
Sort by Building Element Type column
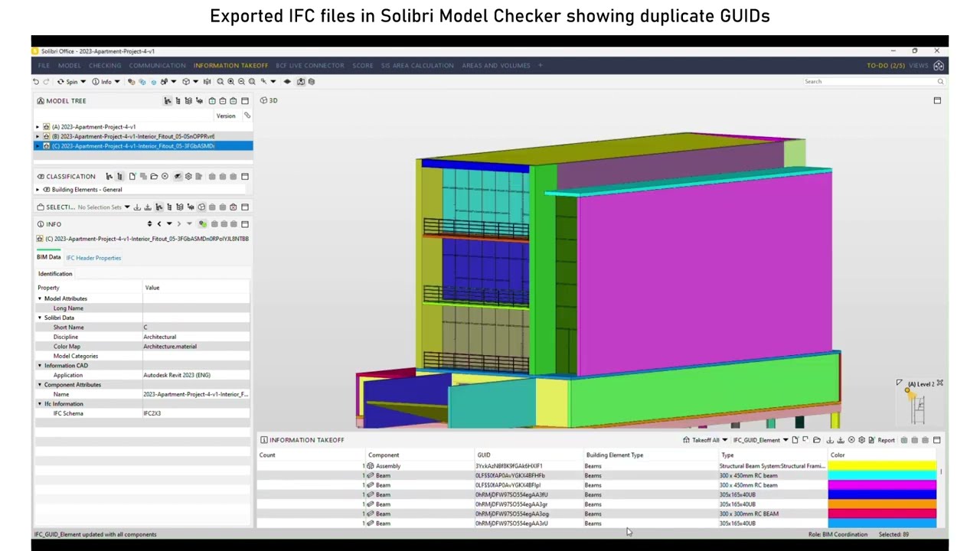coord(615,455)
